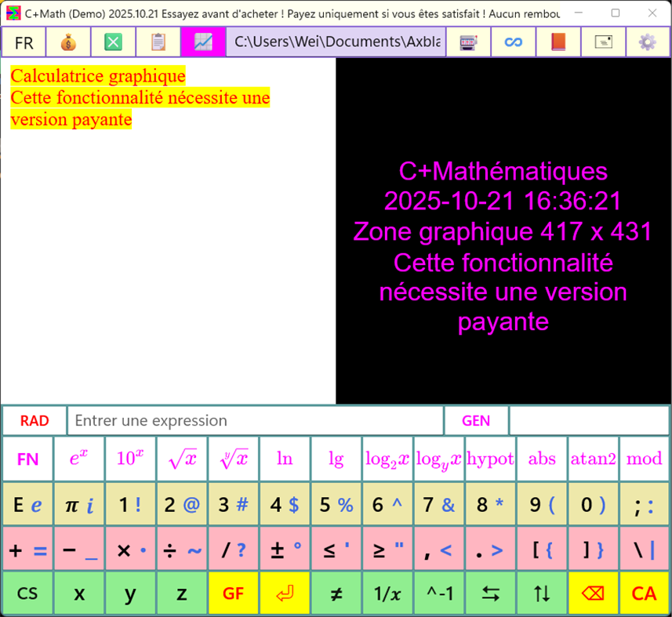Click the expression input field
Image resolution: width=672 pixels, height=617 pixels.
255,420
